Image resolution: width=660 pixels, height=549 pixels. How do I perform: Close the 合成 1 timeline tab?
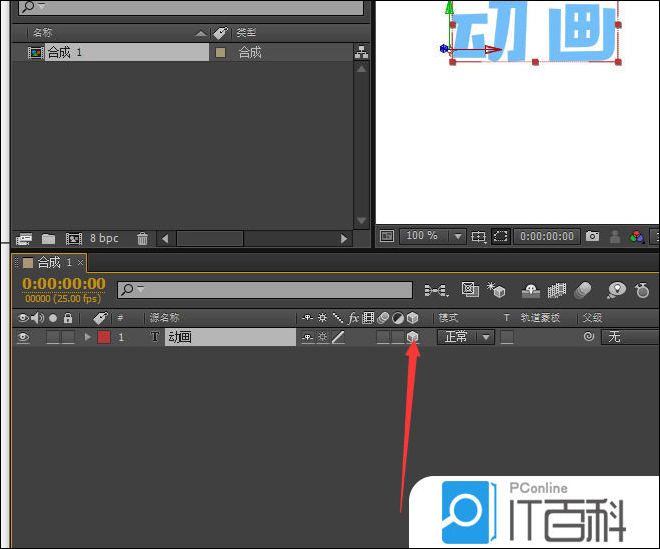80,263
